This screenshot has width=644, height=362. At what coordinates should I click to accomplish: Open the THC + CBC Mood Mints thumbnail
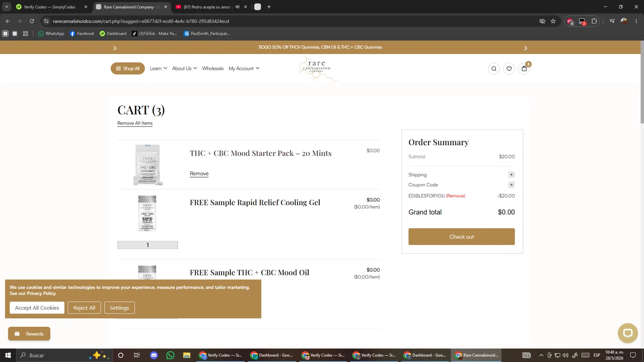(x=148, y=165)
